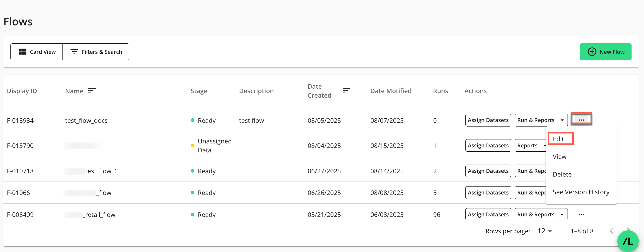The height and width of the screenshot is (252, 644).
Task: Assign Datasets for flow F-013790
Action: pyautogui.click(x=488, y=145)
